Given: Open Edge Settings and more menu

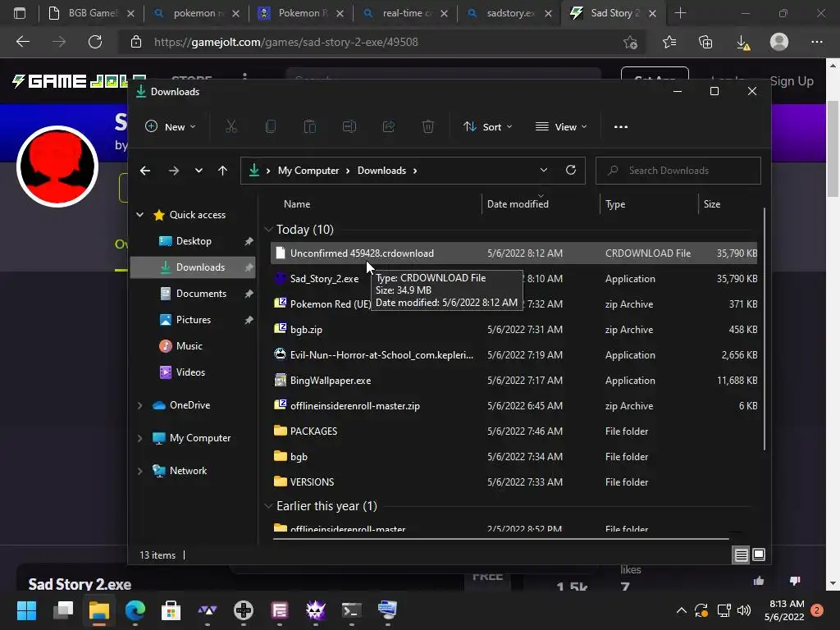Looking at the screenshot, I should pyautogui.click(x=816, y=42).
